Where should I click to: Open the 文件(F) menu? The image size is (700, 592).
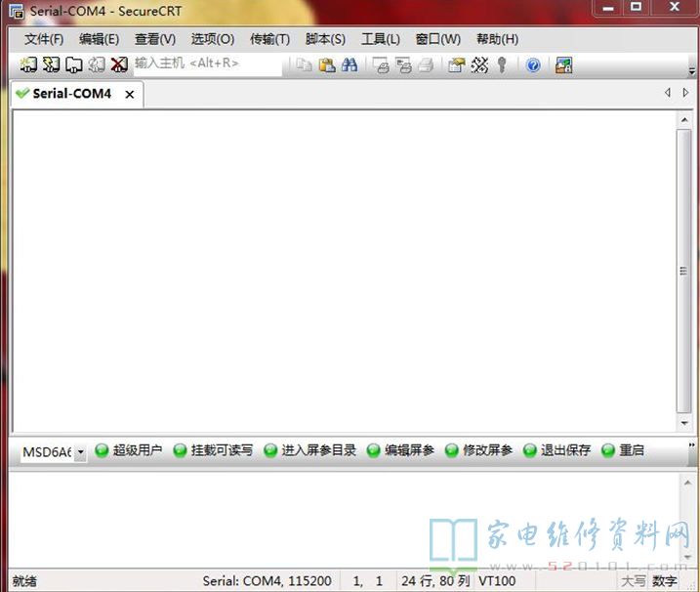44,39
